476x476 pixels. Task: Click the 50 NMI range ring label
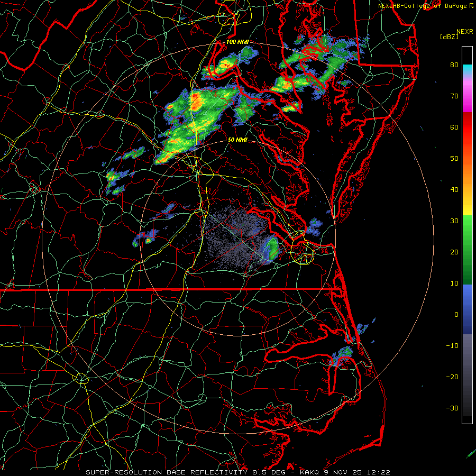coord(237,140)
